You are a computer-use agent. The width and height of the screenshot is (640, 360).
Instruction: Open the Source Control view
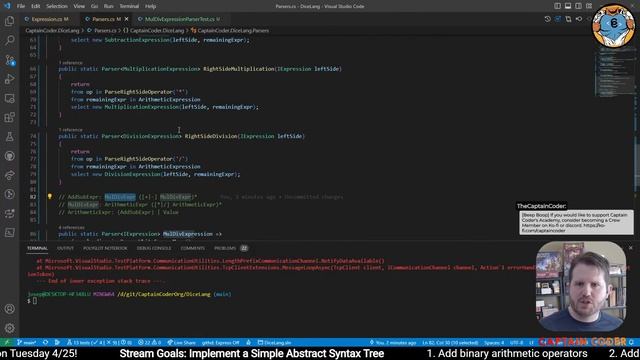pos(9,60)
